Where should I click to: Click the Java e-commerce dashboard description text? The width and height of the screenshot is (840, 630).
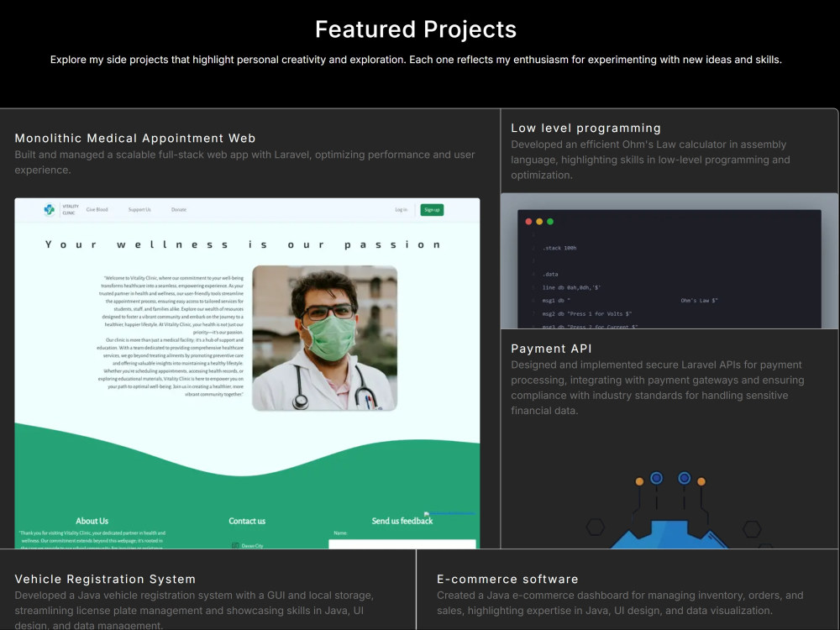620,602
